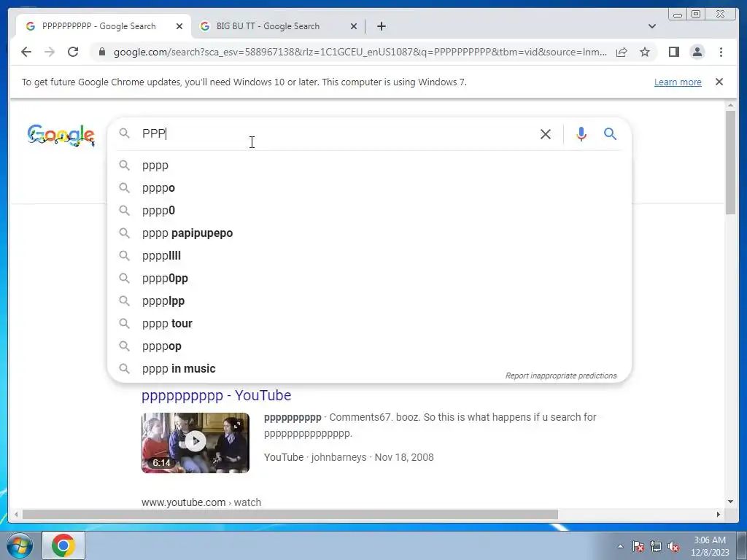This screenshot has height=560, width=747.
Task: Click the forward navigation arrow
Action: tap(50, 52)
